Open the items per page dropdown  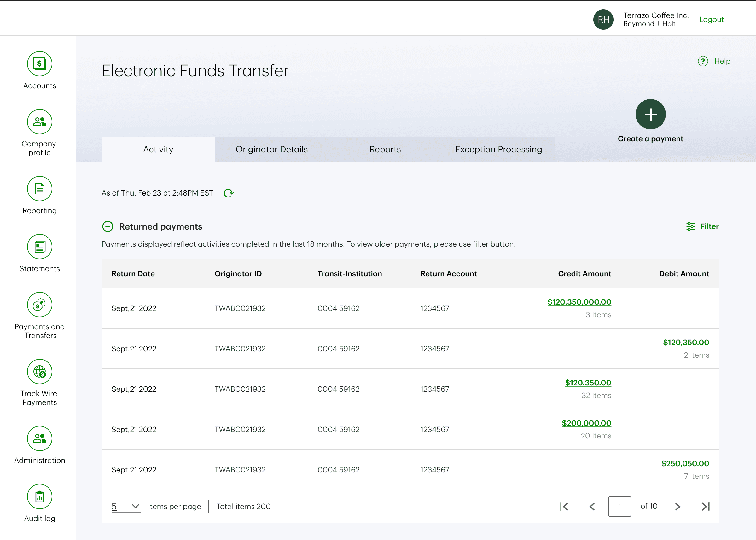(x=125, y=507)
